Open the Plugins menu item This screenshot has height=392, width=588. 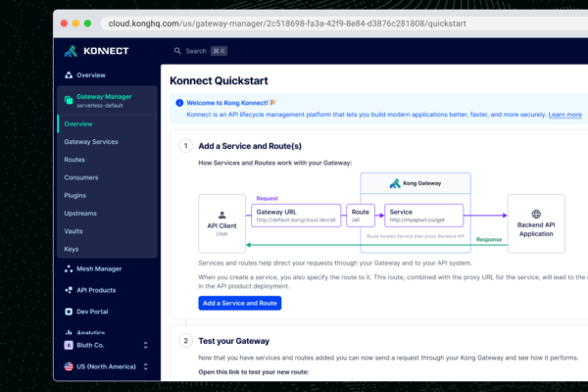point(76,195)
